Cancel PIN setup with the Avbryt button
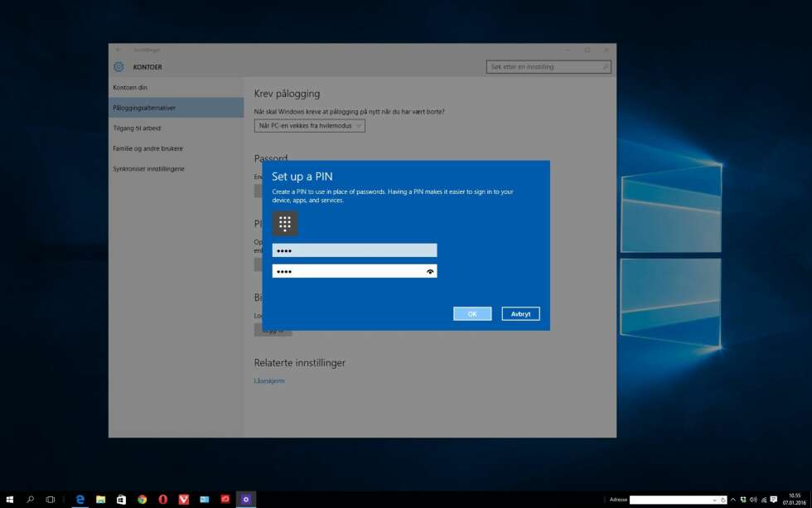Image resolution: width=812 pixels, height=508 pixels. (x=520, y=313)
